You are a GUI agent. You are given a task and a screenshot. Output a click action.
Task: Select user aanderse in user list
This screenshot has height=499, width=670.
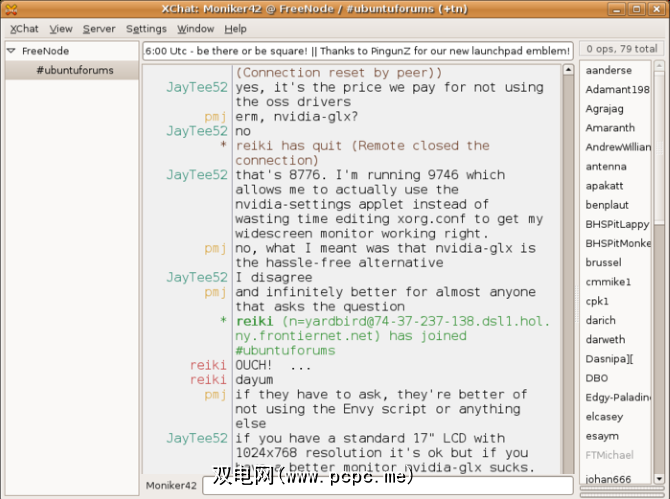608,70
